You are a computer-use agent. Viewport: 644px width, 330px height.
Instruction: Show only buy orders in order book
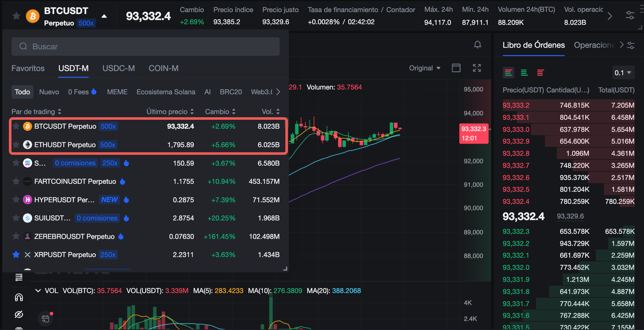pyautogui.click(x=524, y=73)
